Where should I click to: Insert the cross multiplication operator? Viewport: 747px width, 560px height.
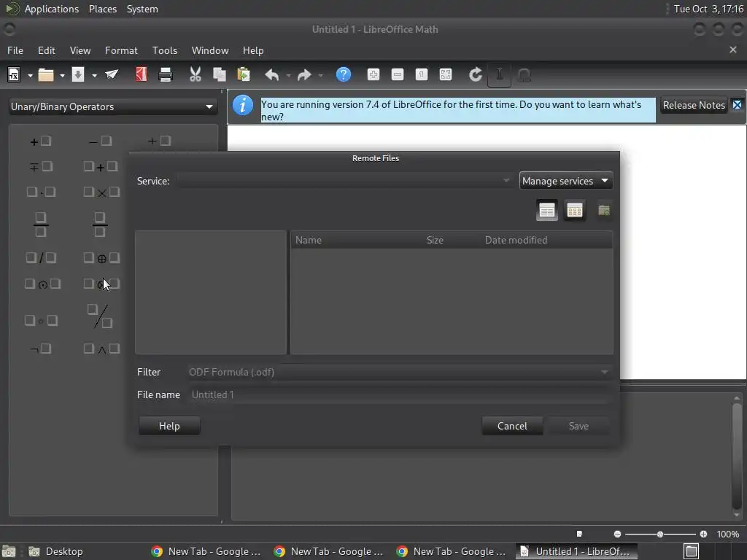point(101,192)
